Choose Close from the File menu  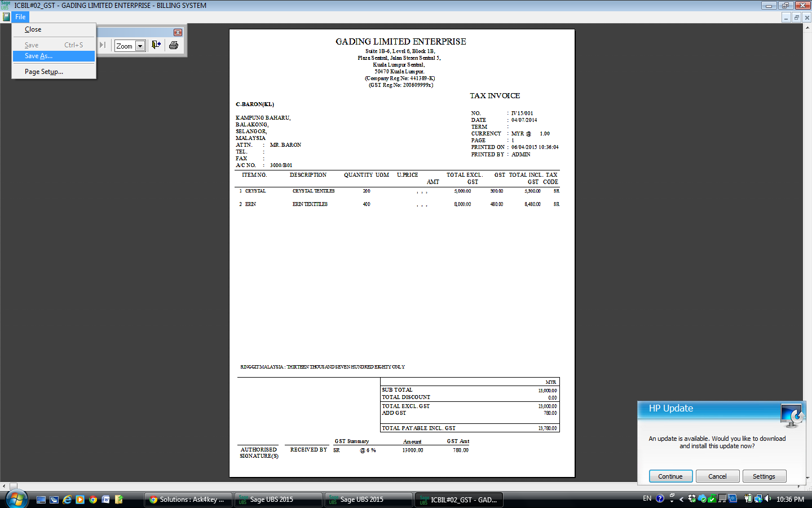tap(54, 29)
